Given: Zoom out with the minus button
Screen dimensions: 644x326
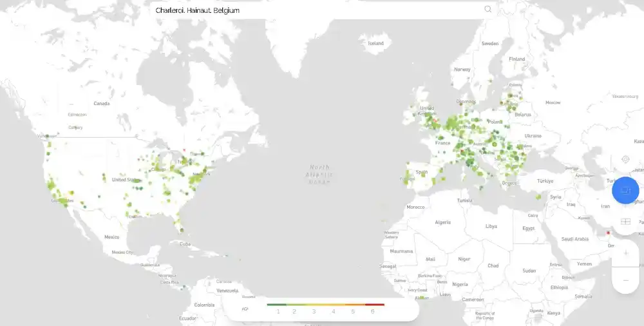Looking at the screenshot, I should pyautogui.click(x=625, y=280).
